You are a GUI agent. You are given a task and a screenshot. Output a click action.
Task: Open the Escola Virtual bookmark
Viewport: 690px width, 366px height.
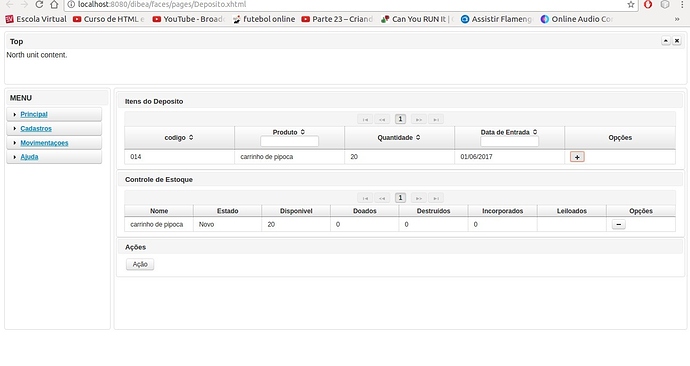(x=36, y=19)
